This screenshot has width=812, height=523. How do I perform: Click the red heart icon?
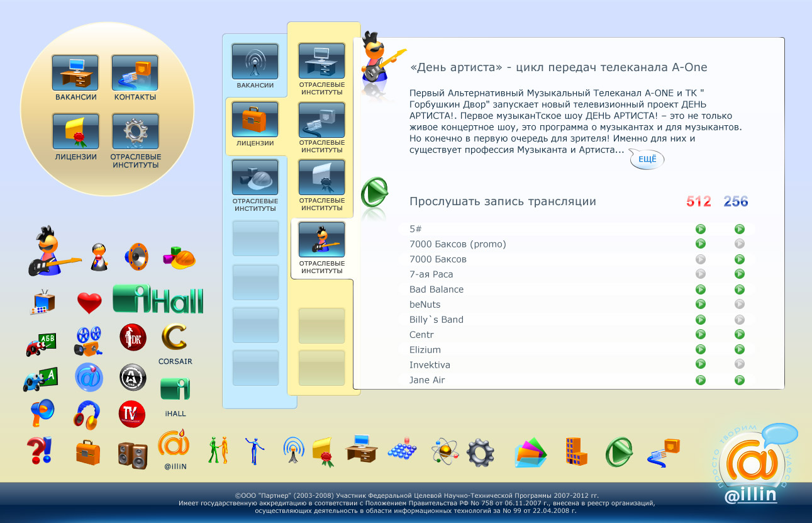(89, 303)
